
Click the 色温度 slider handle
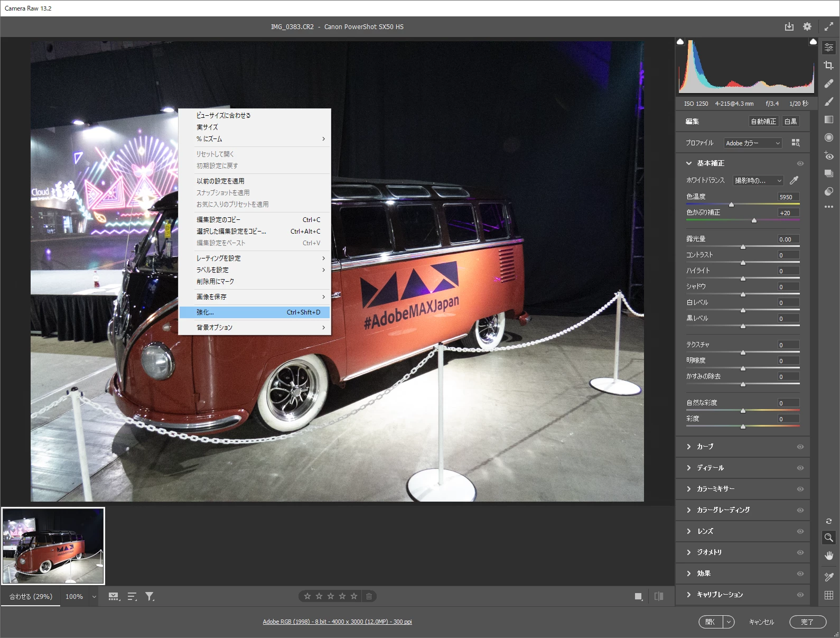(x=731, y=205)
